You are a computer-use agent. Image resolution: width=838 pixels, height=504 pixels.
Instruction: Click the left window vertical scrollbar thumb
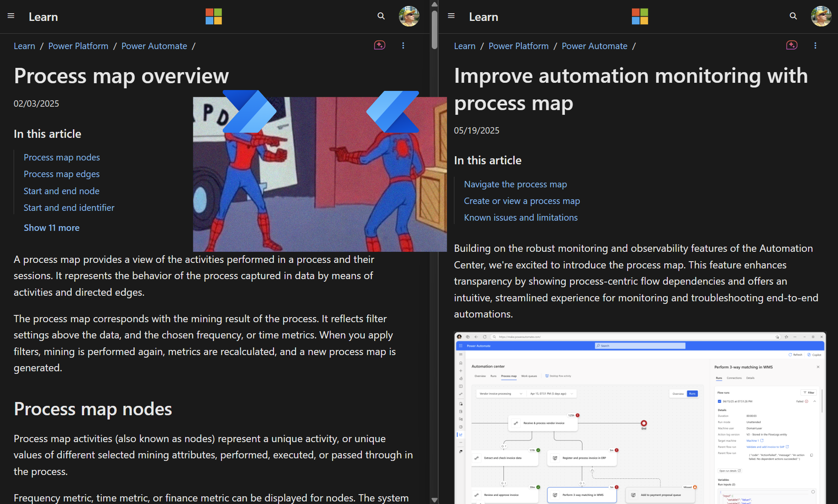434,29
